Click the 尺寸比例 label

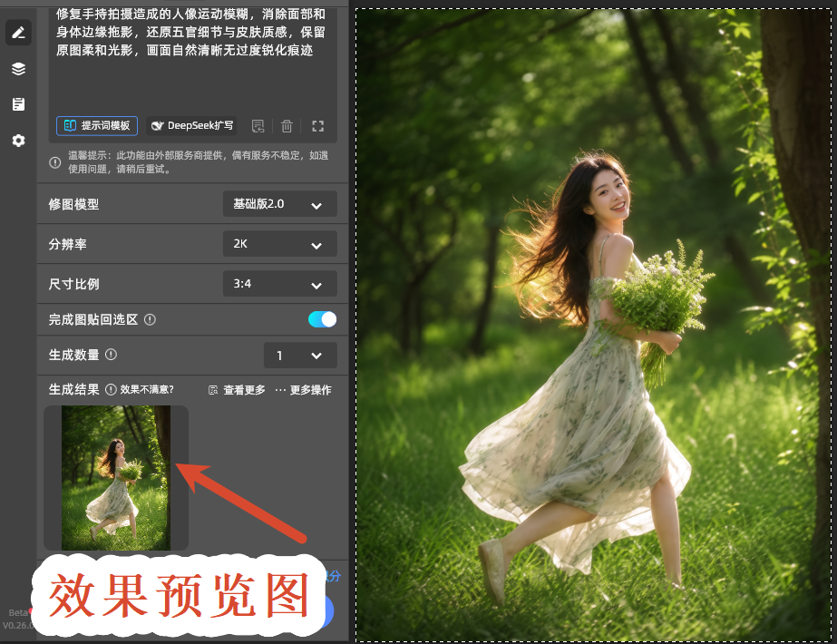click(73, 284)
